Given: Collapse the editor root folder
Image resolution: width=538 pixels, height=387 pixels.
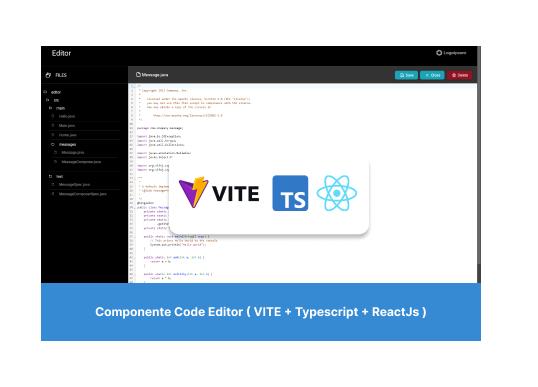Looking at the screenshot, I should coord(52,92).
